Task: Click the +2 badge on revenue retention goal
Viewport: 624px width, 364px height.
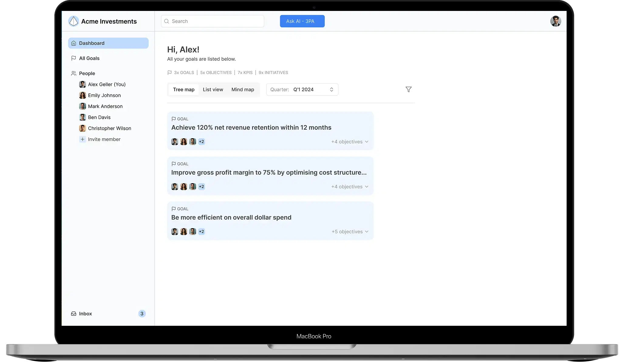Action: [x=201, y=142]
